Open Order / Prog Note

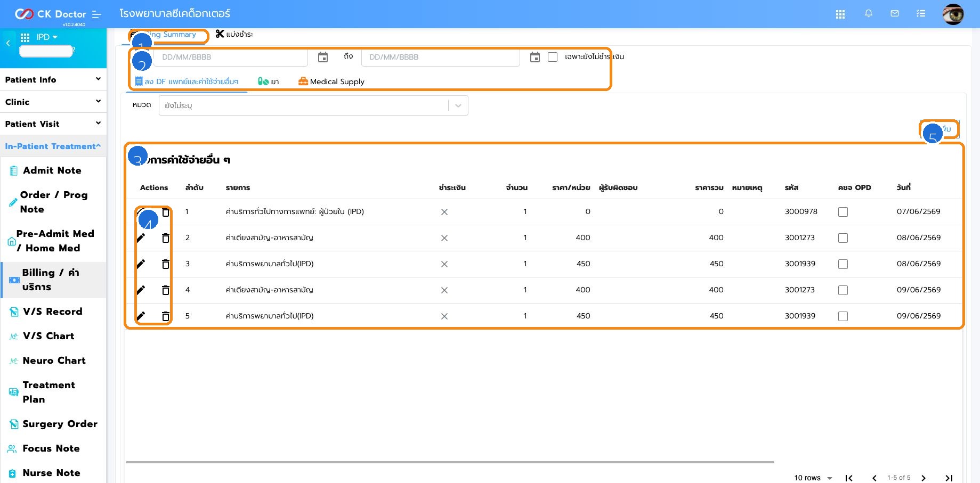click(x=53, y=202)
